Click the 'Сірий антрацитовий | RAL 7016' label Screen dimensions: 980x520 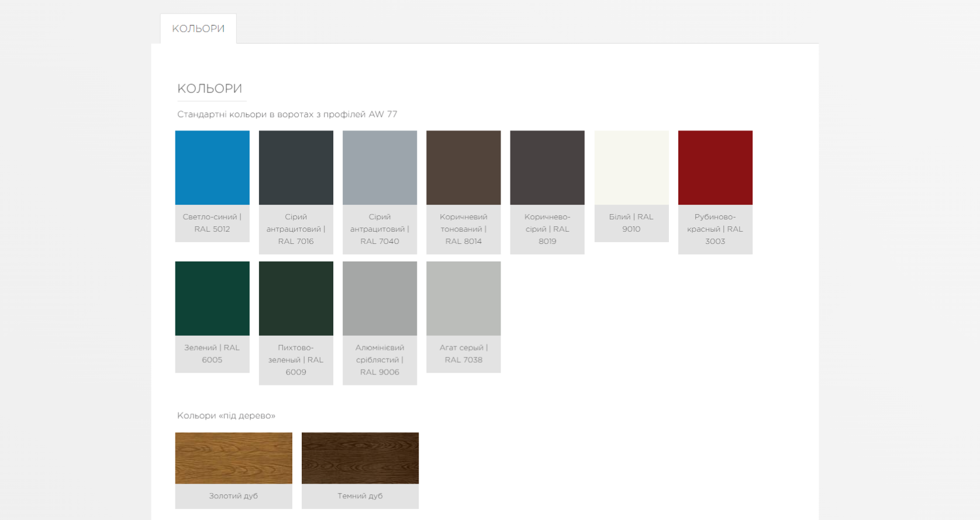(296, 229)
